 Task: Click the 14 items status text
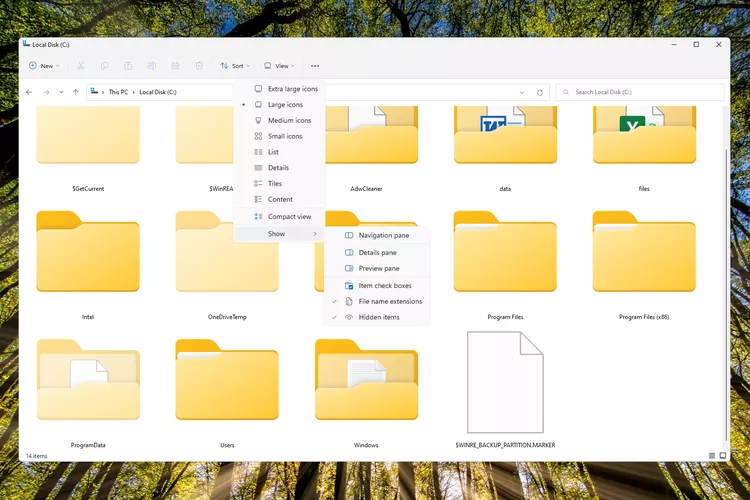[36, 456]
